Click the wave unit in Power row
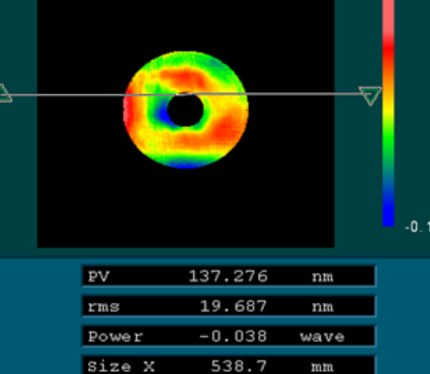430x374 pixels. point(322,337)
